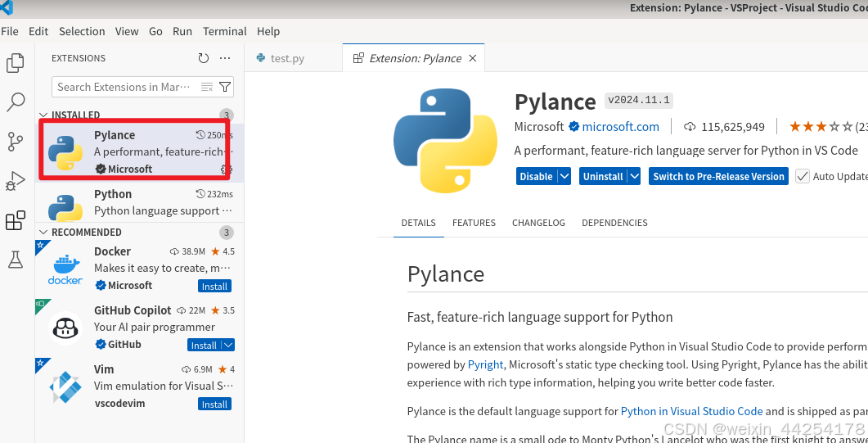Select the DETAILS tab
The width and height of the screenshot is (868, 443).
(419, 223)
